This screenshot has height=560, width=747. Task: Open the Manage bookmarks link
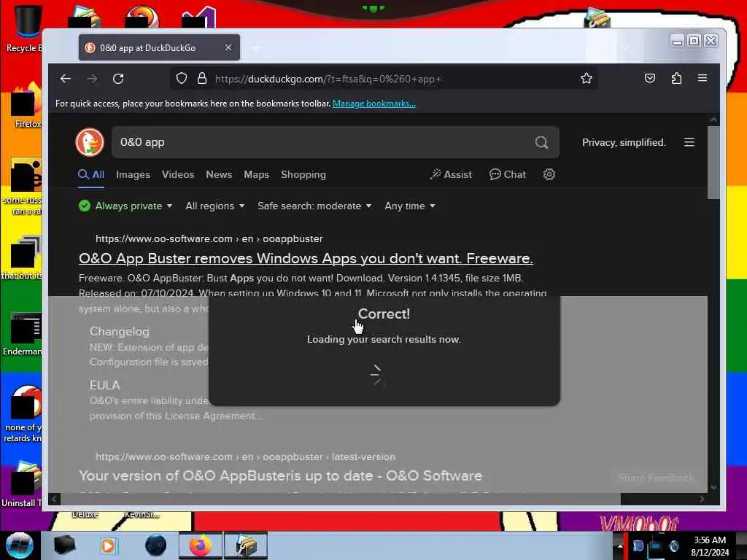pyautogui.click(x=374, y=104)
